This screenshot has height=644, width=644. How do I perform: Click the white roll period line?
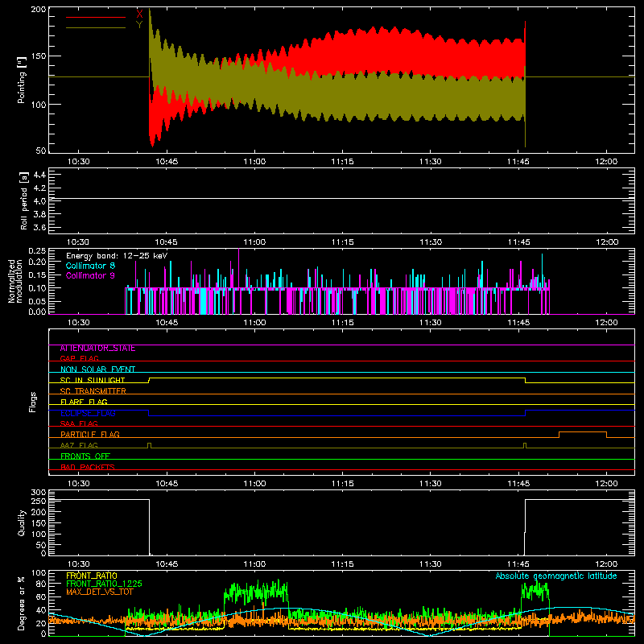click(341, 198)
